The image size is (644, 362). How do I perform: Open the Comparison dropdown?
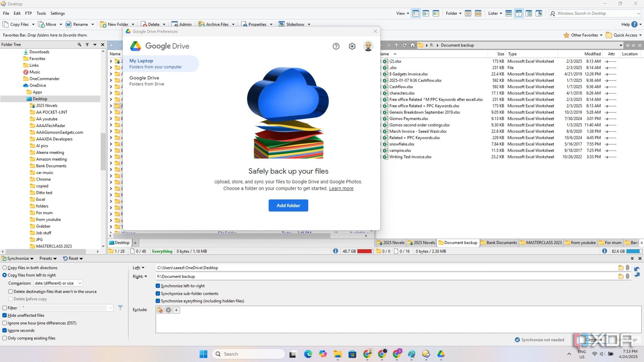click(58, 283)
